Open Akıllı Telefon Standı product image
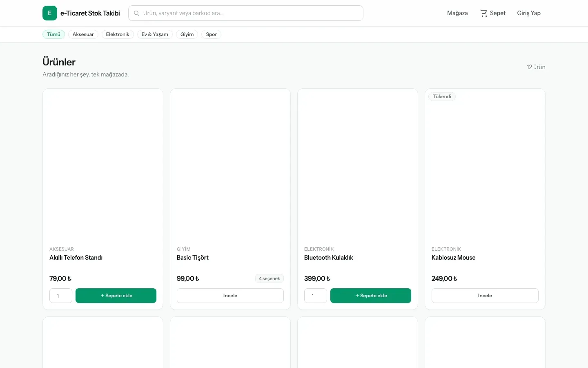 coord(103,164)
